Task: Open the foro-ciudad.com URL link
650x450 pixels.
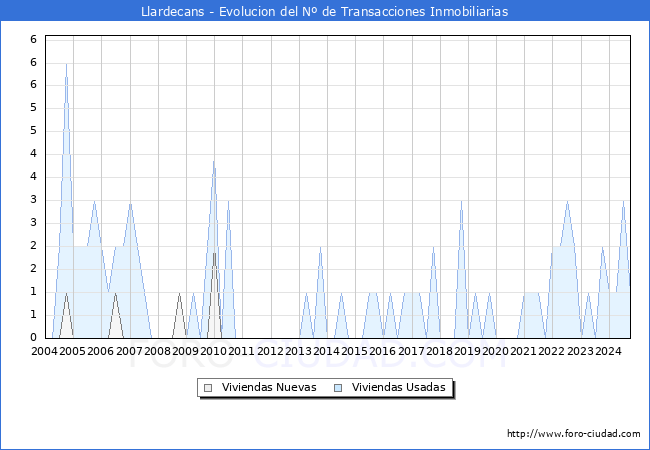Action: 574,433
